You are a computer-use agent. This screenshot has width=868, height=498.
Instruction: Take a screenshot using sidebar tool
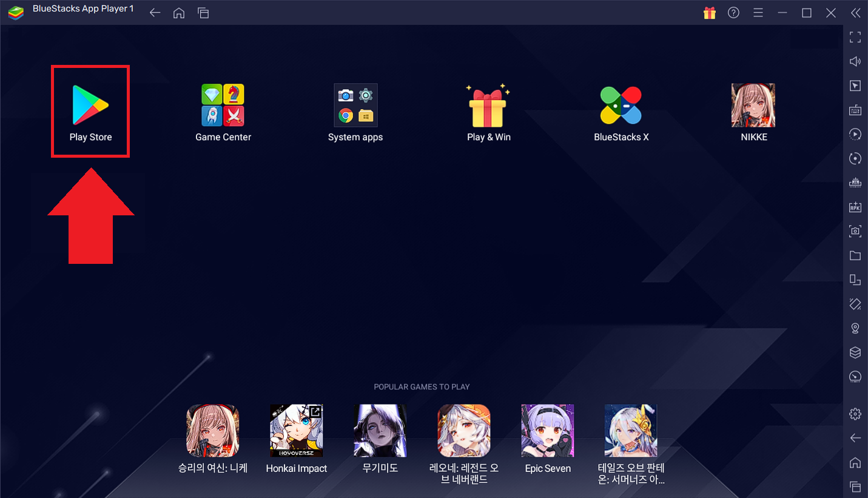855,231
